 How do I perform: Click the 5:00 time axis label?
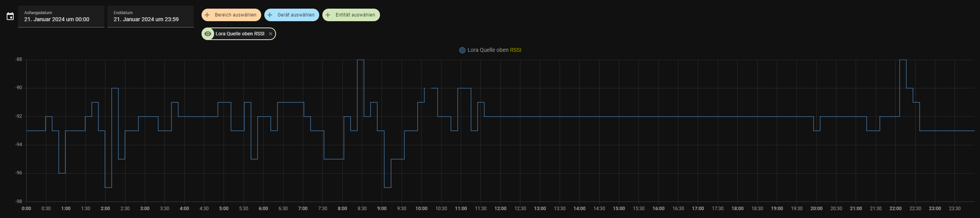pyautogui.click(x=224, y=209)
